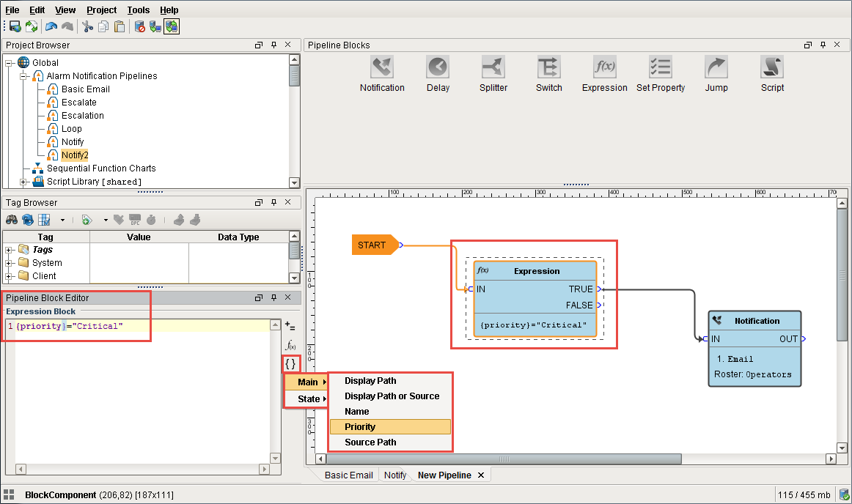Choose Priority from the Main submenu
Viewport: 852px width, 504px height.
pos(390,427)
